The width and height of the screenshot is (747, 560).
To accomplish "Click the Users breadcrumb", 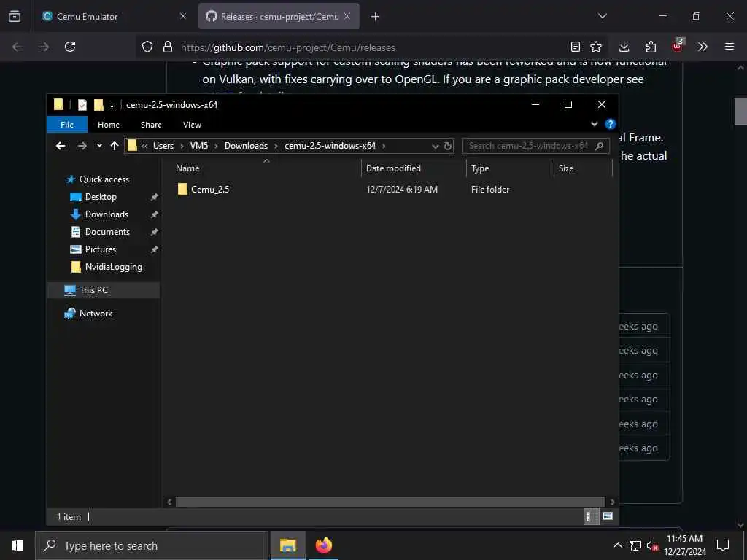I will pyautogui.click(x=163, y=146).
